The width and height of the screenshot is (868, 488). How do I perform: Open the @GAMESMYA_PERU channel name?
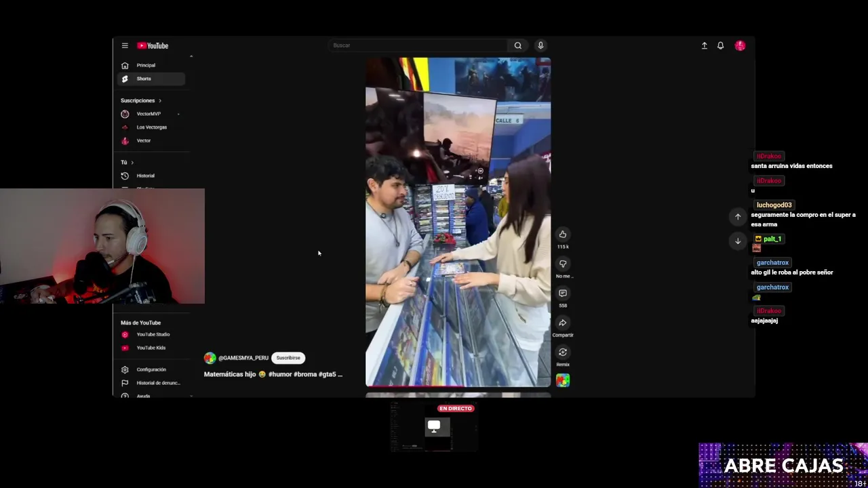pos(243,358)
